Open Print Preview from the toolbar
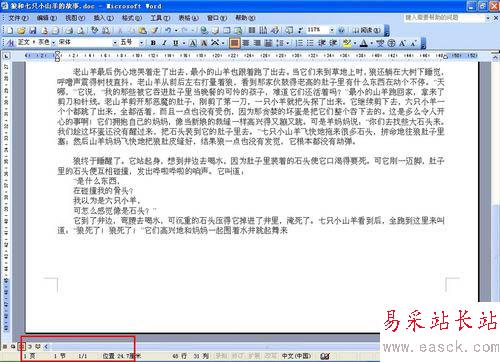 coord(81,31)
